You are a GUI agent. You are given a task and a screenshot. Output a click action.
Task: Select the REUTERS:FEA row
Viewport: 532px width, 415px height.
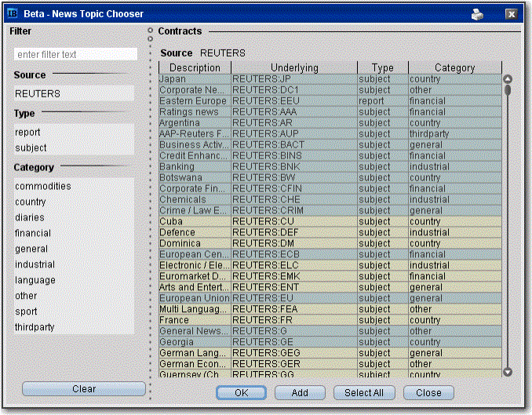pos(330,309)
